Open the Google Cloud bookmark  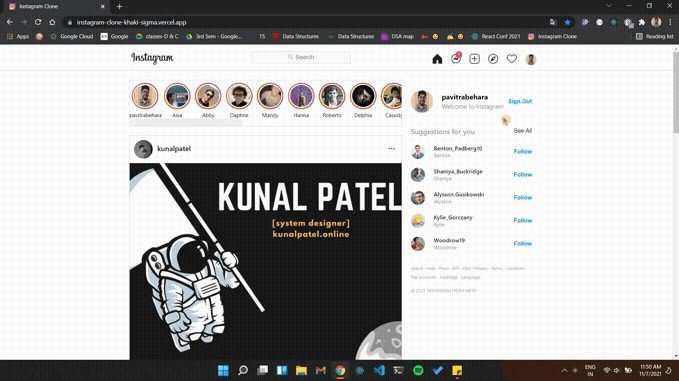click(72, 36)
